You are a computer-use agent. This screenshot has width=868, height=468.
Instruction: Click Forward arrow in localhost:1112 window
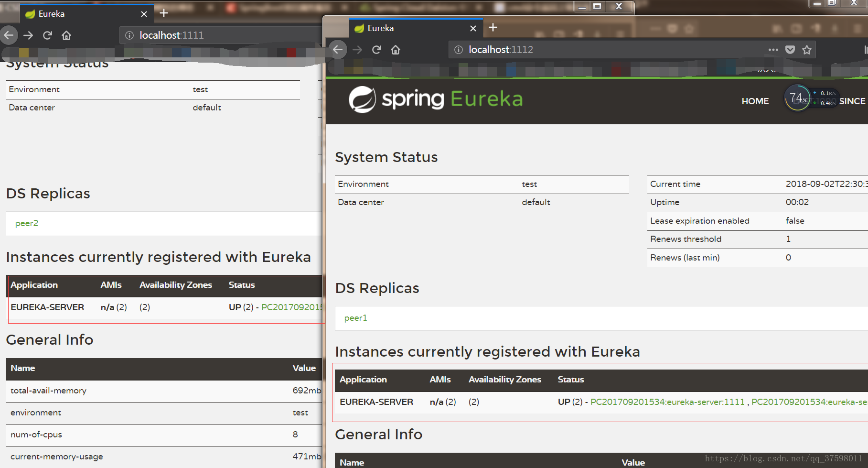pyautogui.click(x=357, y=50)
